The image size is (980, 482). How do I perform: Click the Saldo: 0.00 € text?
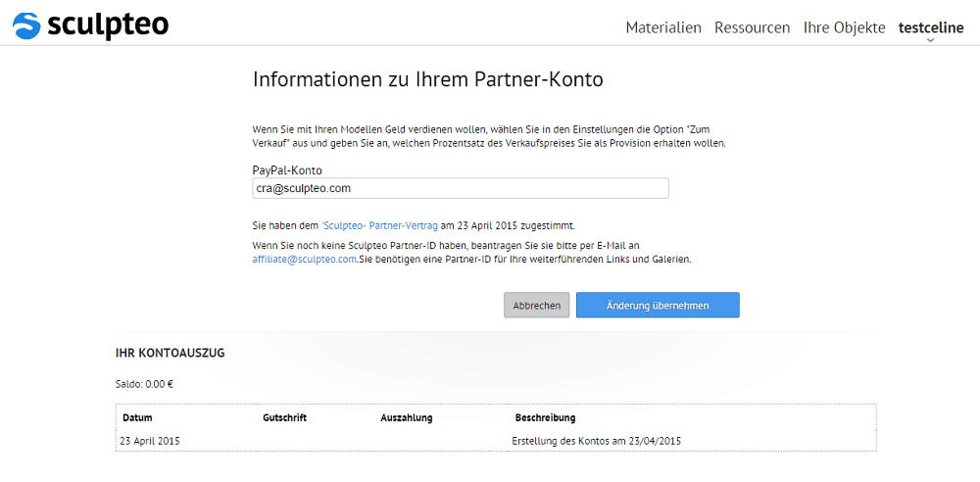point(144,384)
